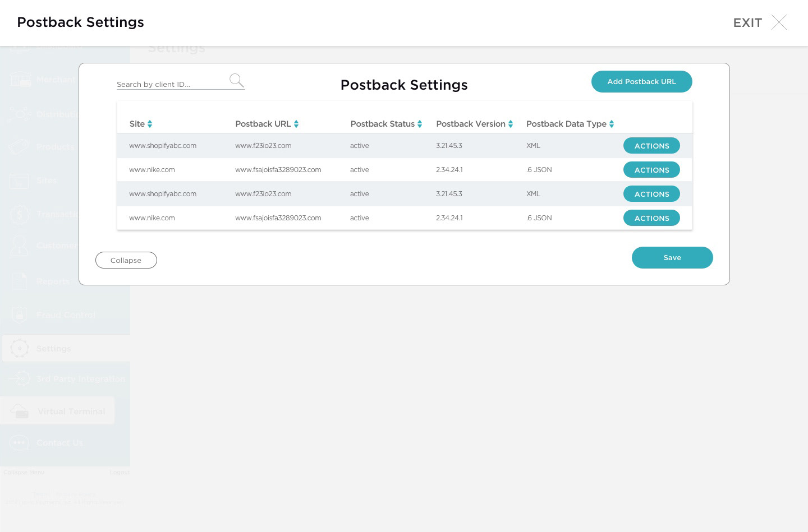Viewport: 808px width, 532px height.
Task: Click the X icon beside EXIT
Action: pyautogui.click(x=779, y=22)
